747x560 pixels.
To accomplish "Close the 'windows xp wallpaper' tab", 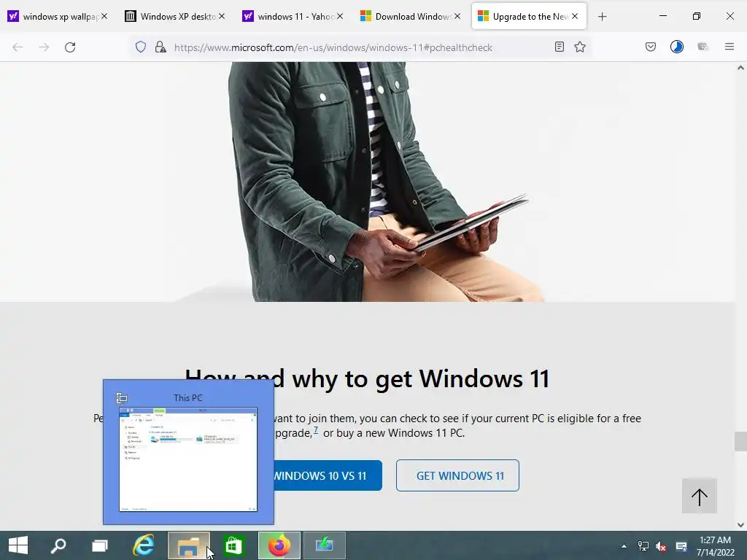I will click(x=104, y=16).
